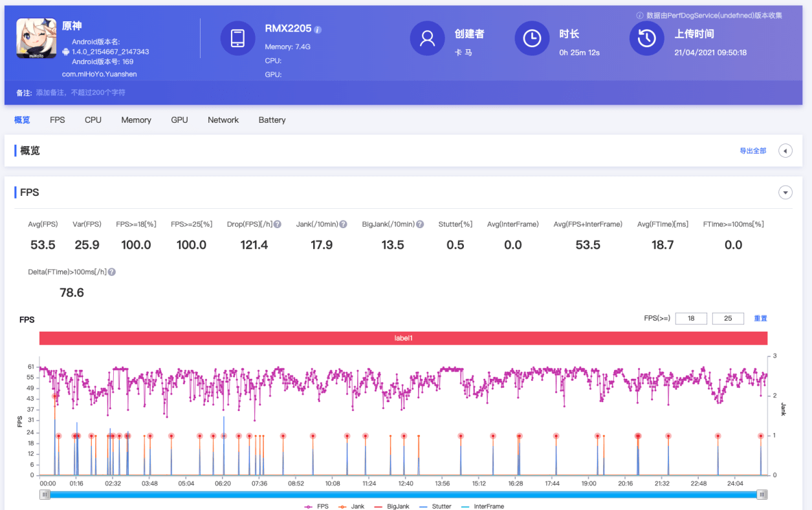812x510 pixels.
Task: Open the Memory tab
Action: point(136,120)
